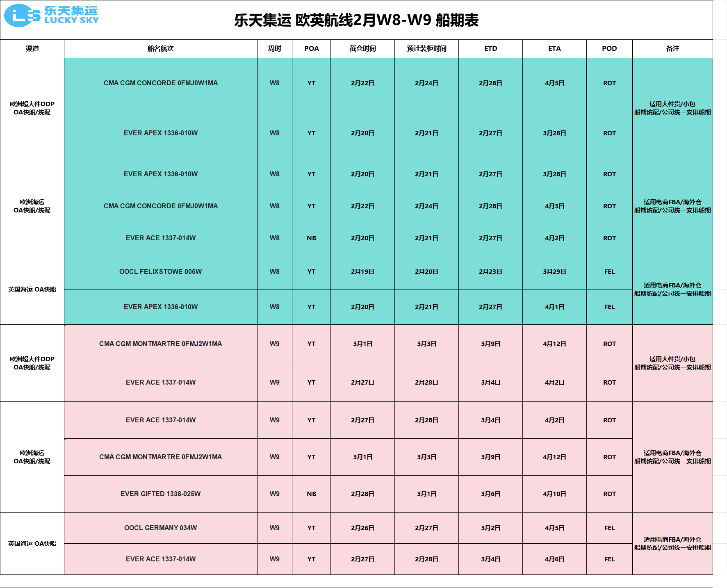Select W8 week in OOCL FELIXSTOWE row
Image resolution: width=727 pixels, height=588 pixels.
pyautogui.click(x=275, y=272)
